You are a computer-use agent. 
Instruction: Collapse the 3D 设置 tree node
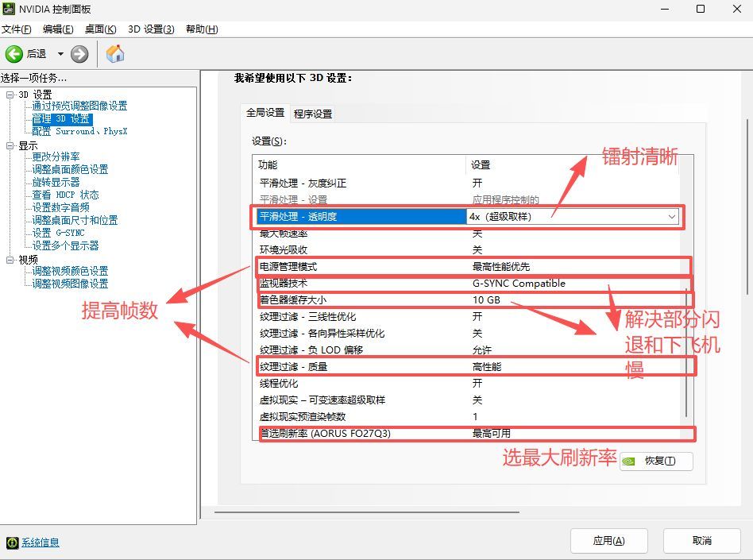point(10,95)
